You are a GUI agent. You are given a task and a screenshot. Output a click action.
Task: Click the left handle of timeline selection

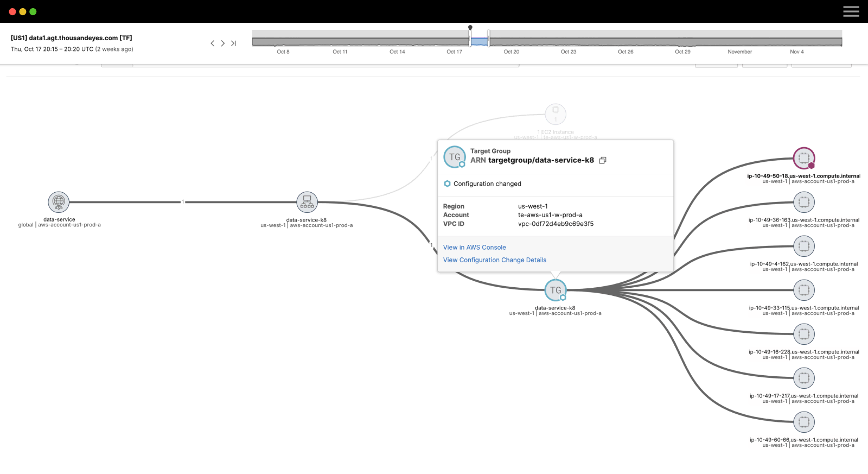click(470, 38)
